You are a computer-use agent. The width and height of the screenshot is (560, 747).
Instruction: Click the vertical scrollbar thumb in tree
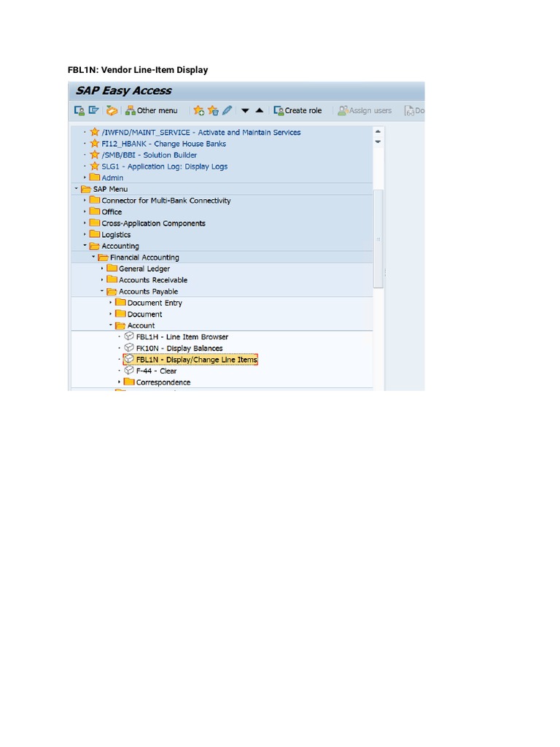[x=378, y=239]
